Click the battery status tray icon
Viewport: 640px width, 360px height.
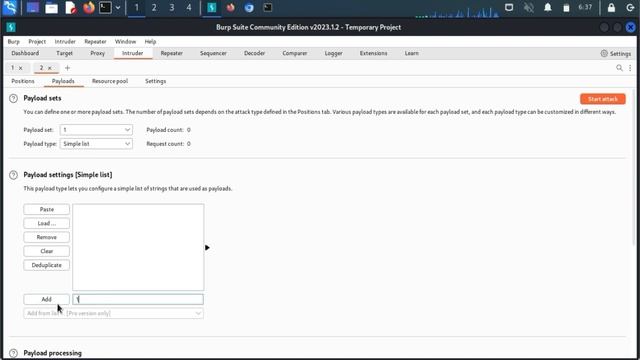coord(566,7)
